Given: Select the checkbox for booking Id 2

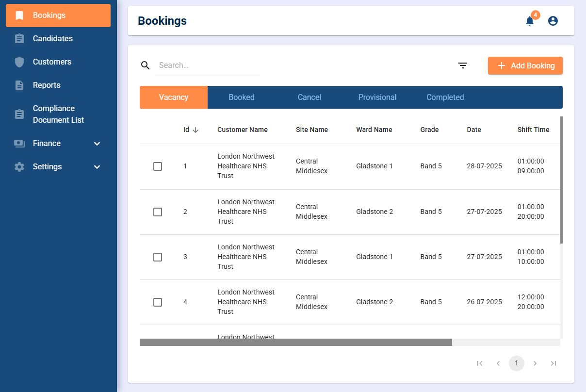Looking at the screenshot, I should point(158,212).
